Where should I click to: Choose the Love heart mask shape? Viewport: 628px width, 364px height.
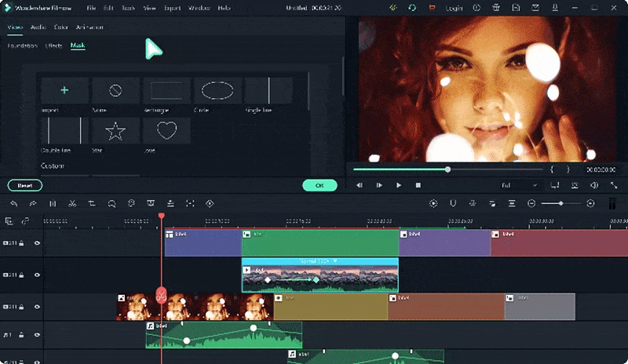pyautogui.click(x=166, y=131)
